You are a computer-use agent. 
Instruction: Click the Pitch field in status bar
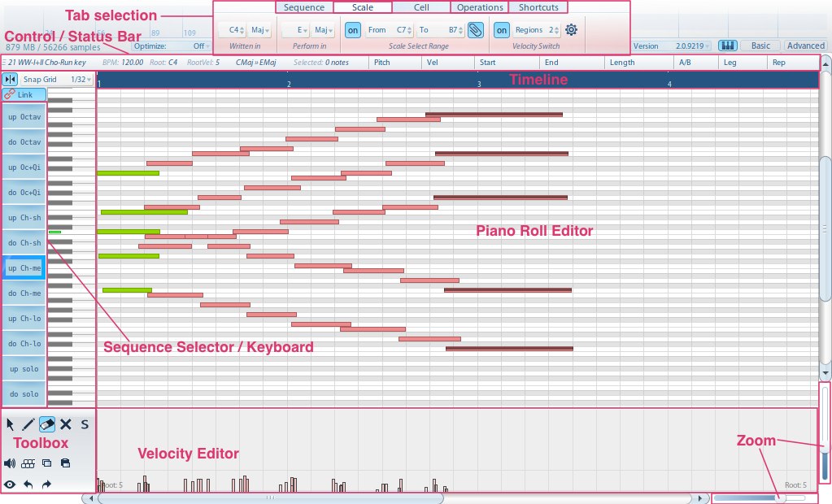(394, 63)
